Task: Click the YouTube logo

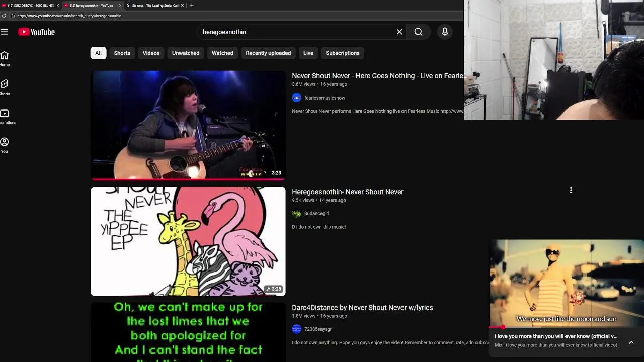Action: coord(36,32)
